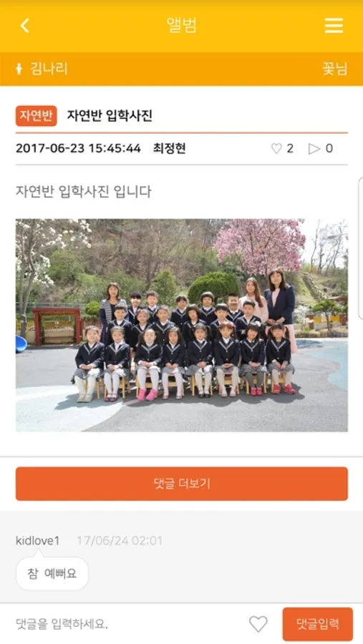This screenshot has height=644, width=363.
Task: Submit comment with 댓글입력 button
Action: 317,624
